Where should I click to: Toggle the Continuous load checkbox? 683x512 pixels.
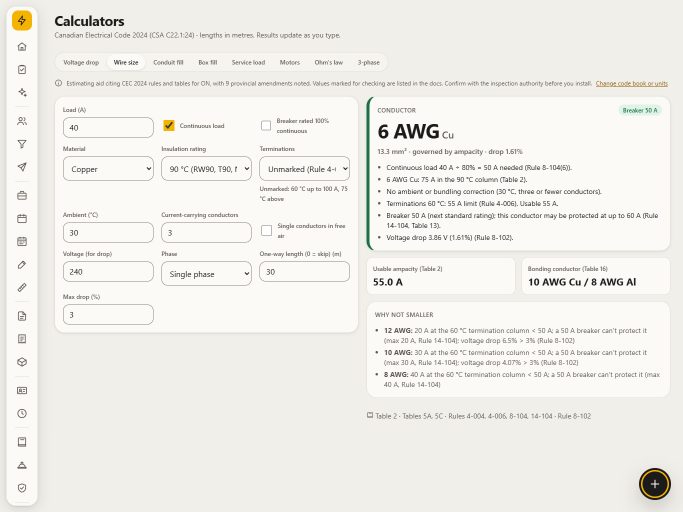pos(169,125)
